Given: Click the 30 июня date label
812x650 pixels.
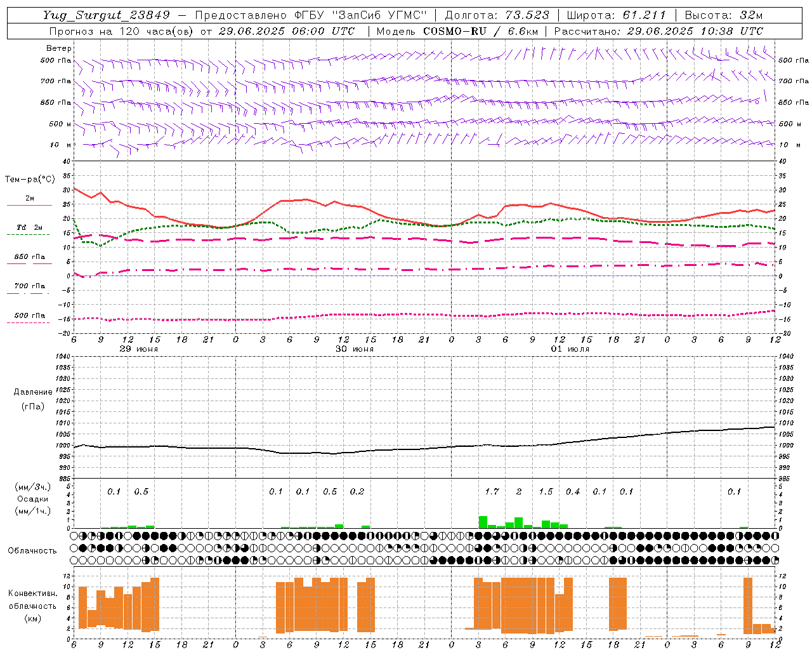Looking at the screenshot, I should coord(355,349).
